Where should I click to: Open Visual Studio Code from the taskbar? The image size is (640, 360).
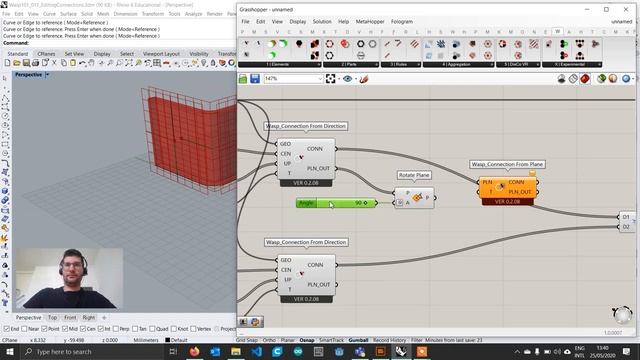click(257, 351)
